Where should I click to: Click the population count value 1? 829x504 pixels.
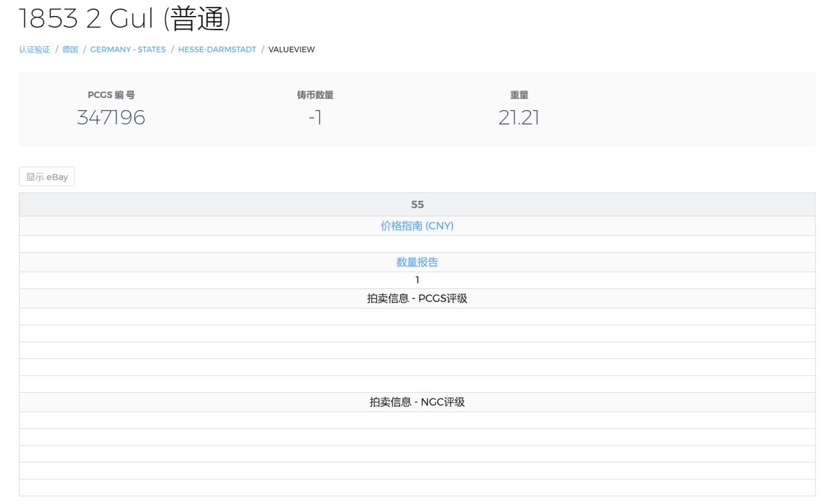coord(417,280)
